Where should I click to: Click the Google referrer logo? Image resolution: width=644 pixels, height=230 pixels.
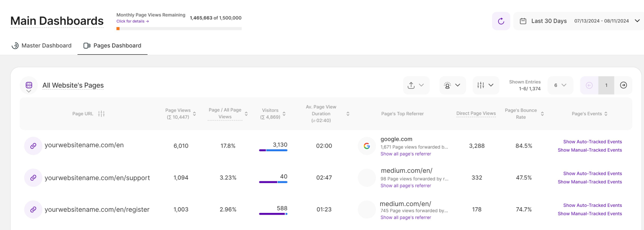tap(367, 146)
